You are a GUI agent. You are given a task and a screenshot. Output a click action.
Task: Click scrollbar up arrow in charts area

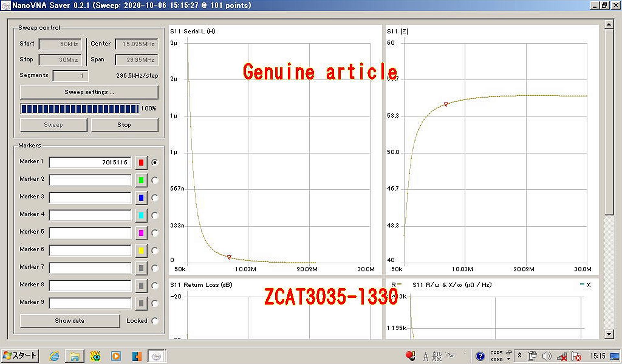pos(609,25)
